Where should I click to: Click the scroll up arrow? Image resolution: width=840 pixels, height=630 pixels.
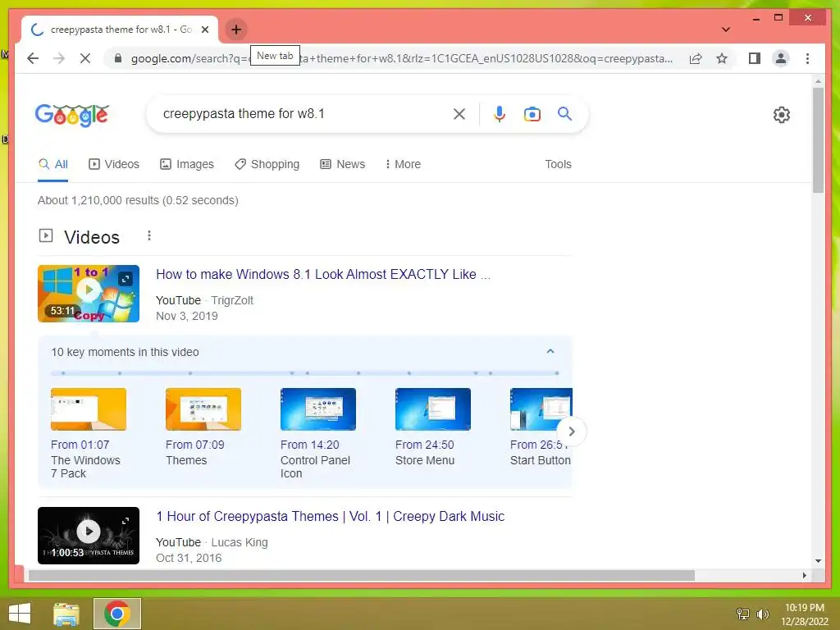tap(818, 81)
